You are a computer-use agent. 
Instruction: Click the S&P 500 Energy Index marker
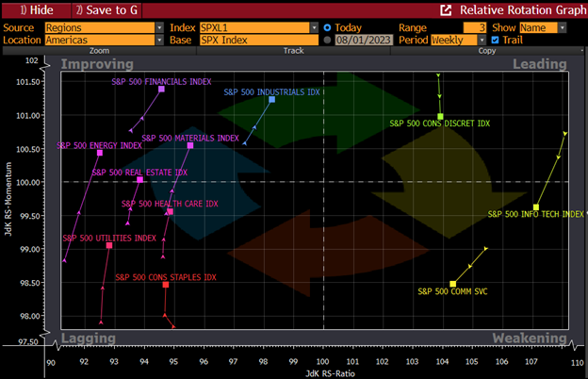click(100, 153)
